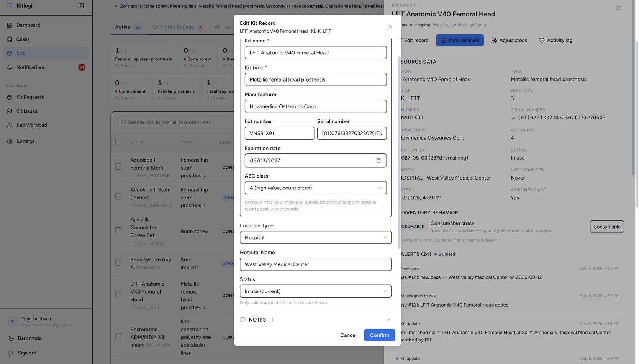This screenshot has height=364, width=639.
Task: Click the NOTES comment icon
Action: click(x=242, y=320)
